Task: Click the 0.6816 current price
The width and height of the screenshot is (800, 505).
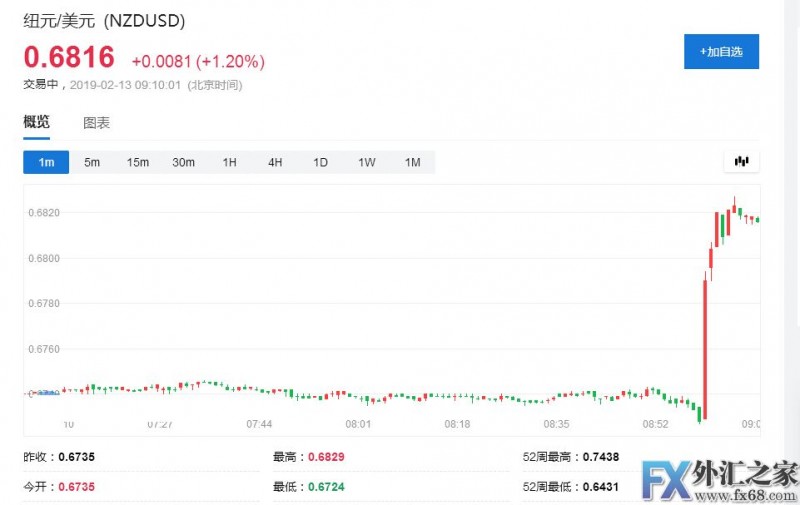Action: point(69,57)
